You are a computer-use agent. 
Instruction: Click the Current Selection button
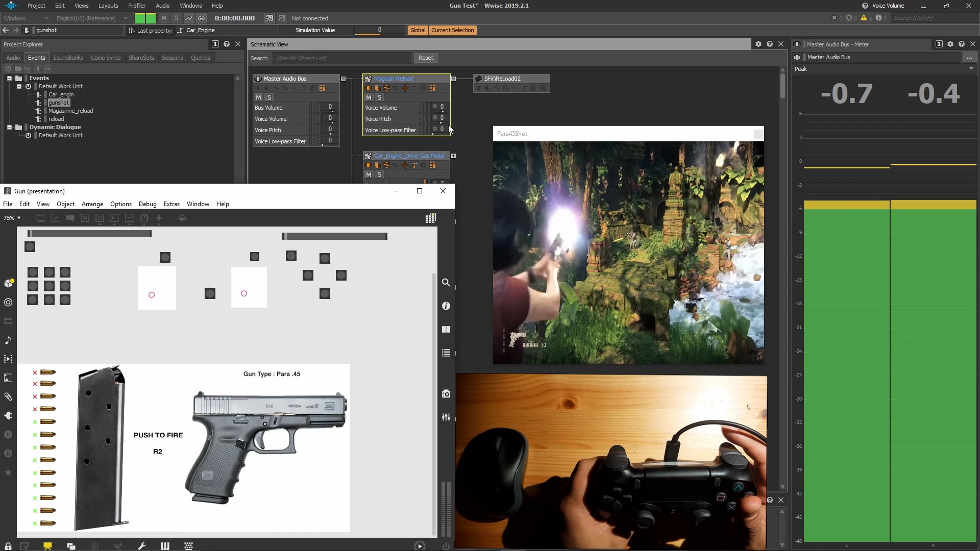pos(453,30)
